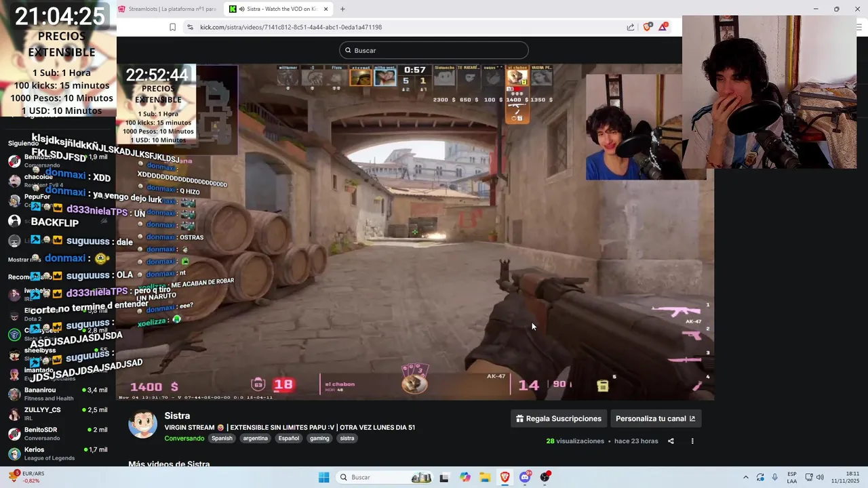
Task: Open Task View on the taskbar
Action: [x=444, y=477]
